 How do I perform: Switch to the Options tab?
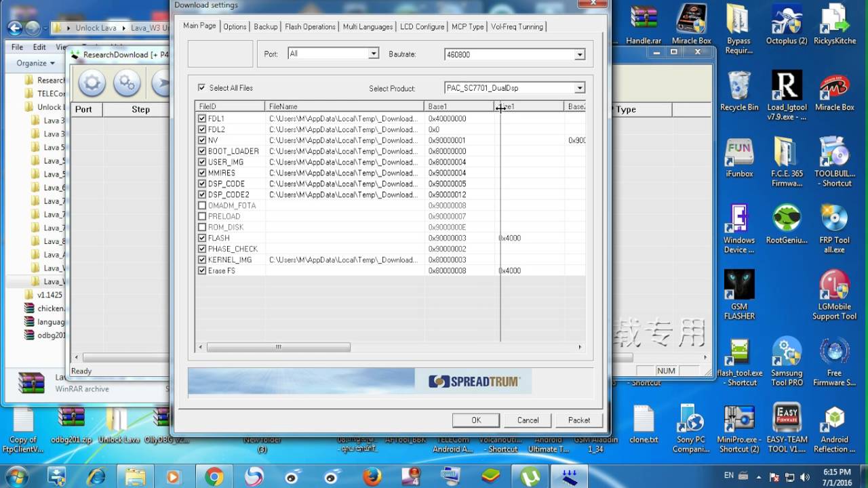click(x=235, y=26)
